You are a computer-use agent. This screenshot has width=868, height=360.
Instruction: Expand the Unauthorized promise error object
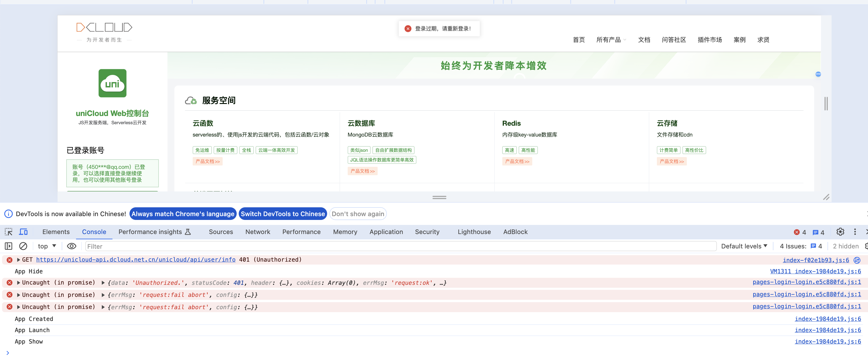pos(103,283)
